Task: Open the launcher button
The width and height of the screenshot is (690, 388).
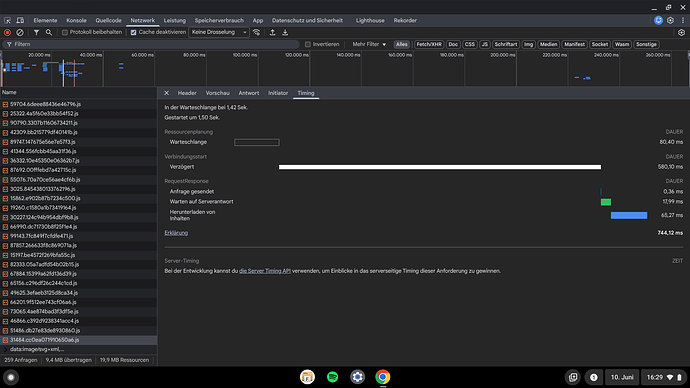Action: pos(11,377)
